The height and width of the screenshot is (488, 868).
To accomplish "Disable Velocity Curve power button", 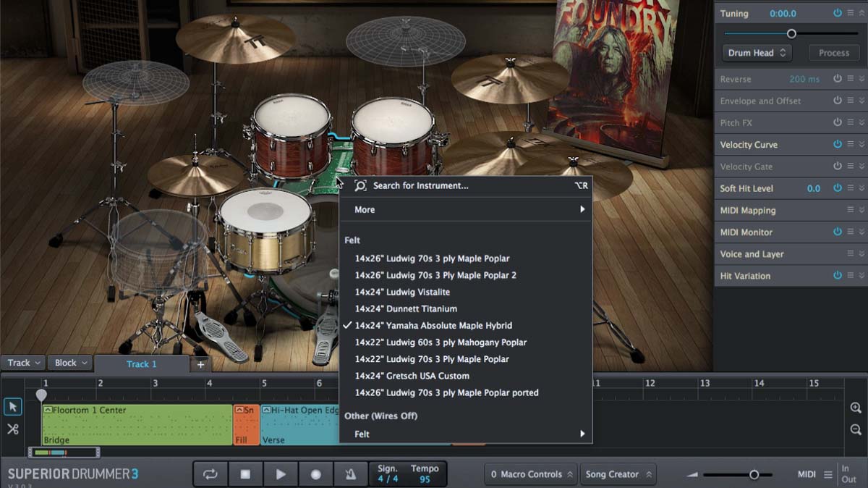I will [x=838, y=144].
